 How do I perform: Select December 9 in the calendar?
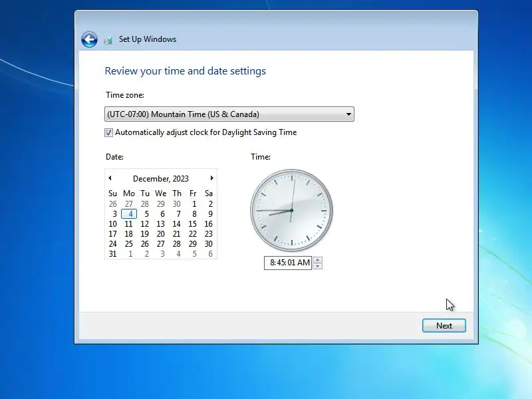click(x=210, y=214)
